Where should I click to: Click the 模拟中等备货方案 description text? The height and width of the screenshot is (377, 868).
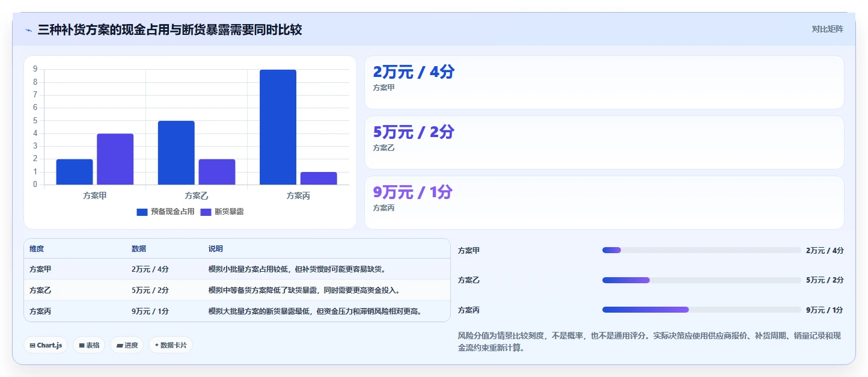(x=304, y=290)
